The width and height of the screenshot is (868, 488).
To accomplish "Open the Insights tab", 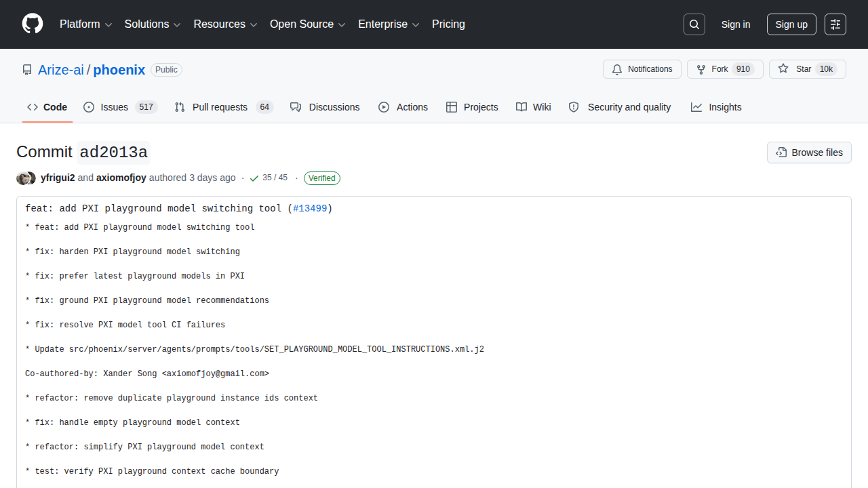I will pyautogui.click(x=716, y=107).
